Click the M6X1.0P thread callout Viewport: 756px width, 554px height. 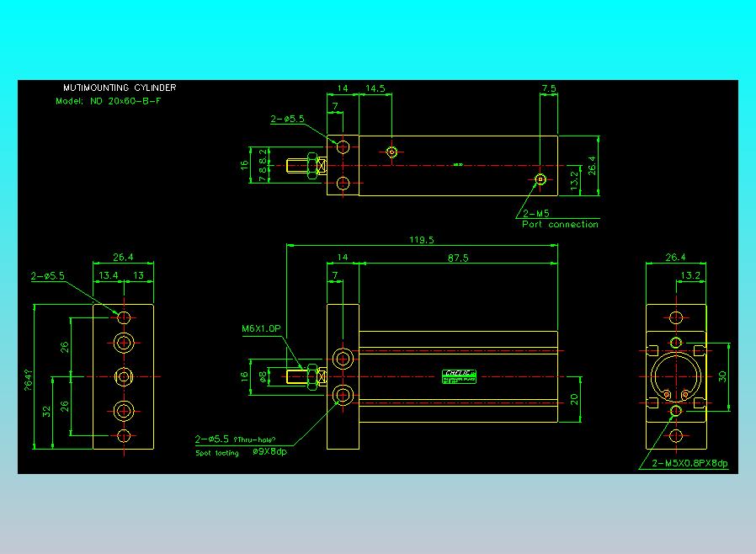point(261,328)
